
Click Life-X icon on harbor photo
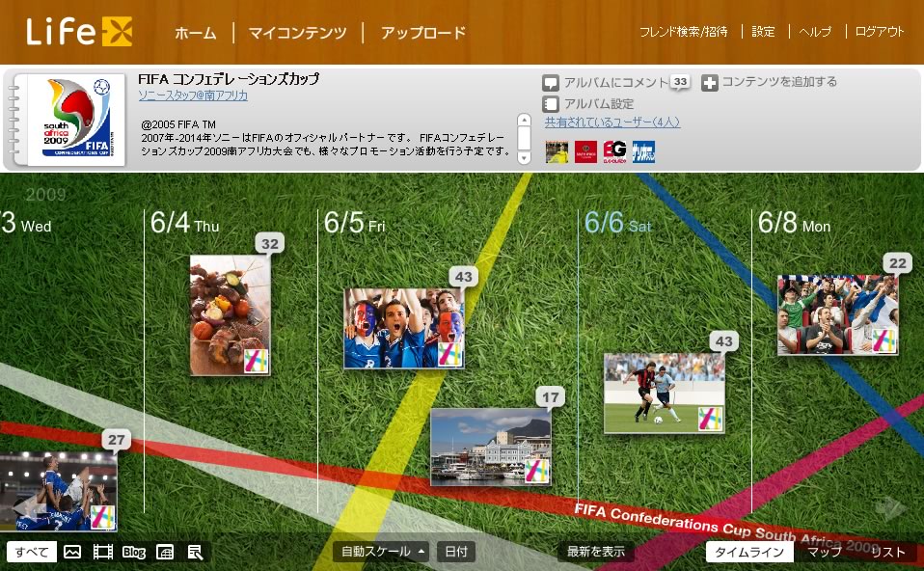[537, 472]
